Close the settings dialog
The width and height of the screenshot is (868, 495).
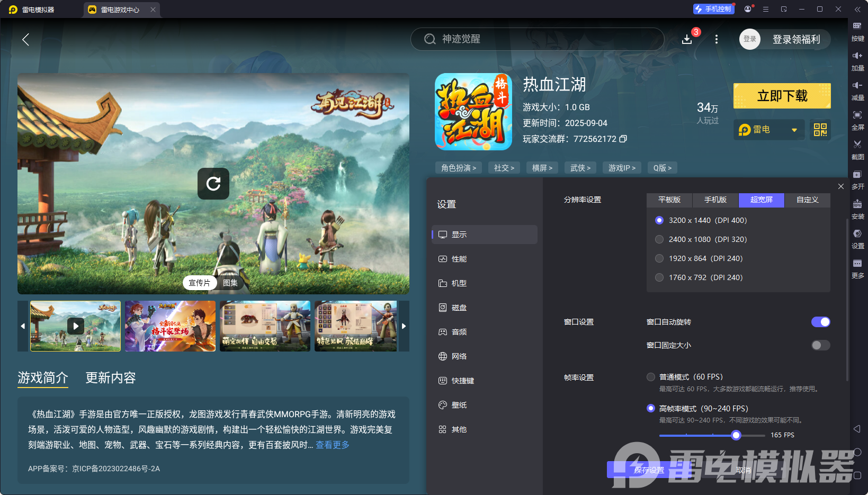point(841,186)
